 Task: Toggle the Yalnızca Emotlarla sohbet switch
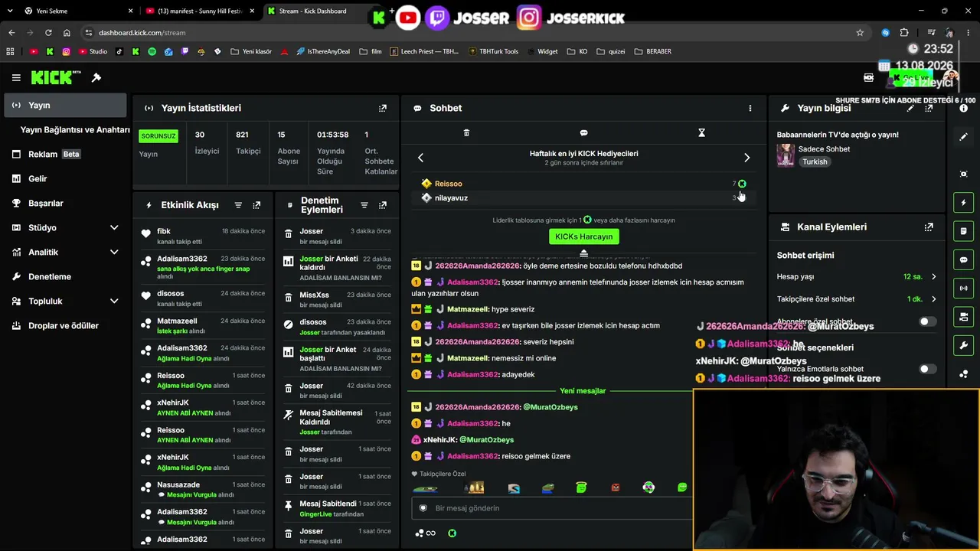(x=927, y=369)
